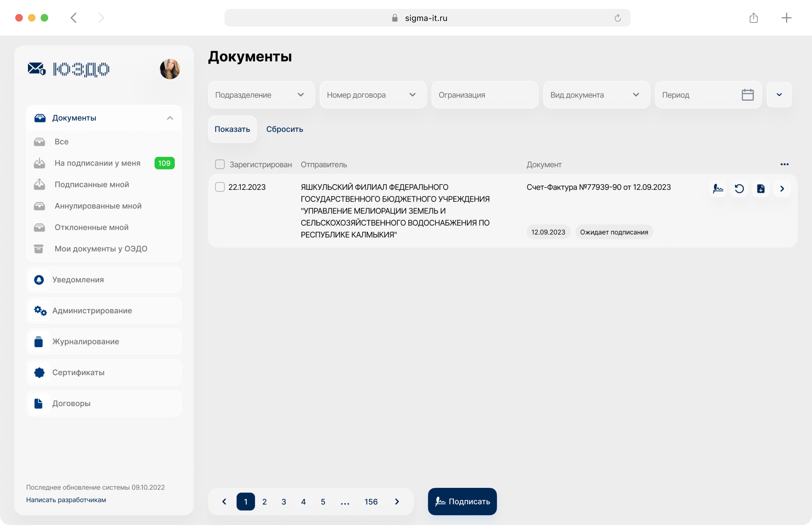The width and height of the screenshot is (812, 525).
Task: Open document details with right chevron icon
Action: tap(782, 189)
